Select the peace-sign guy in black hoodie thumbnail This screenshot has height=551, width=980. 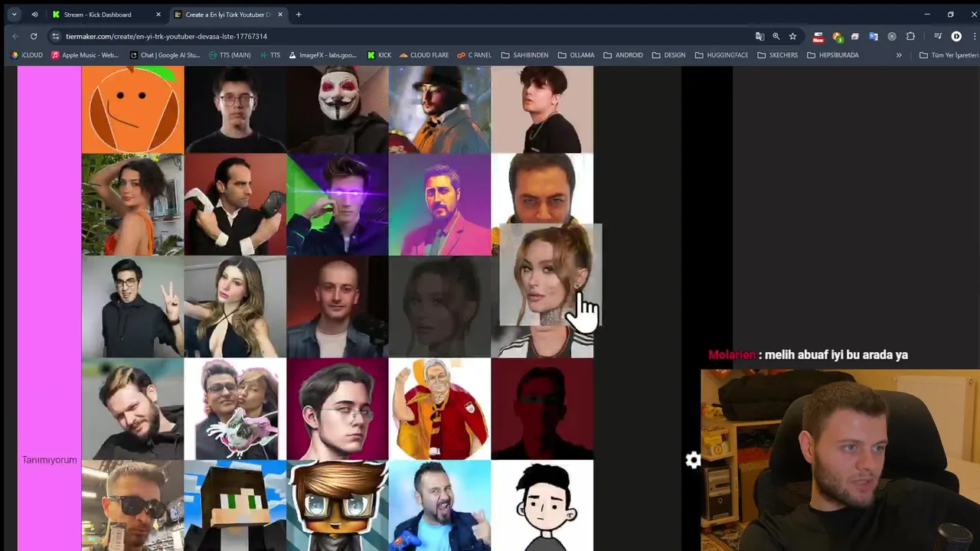point(132,307)
